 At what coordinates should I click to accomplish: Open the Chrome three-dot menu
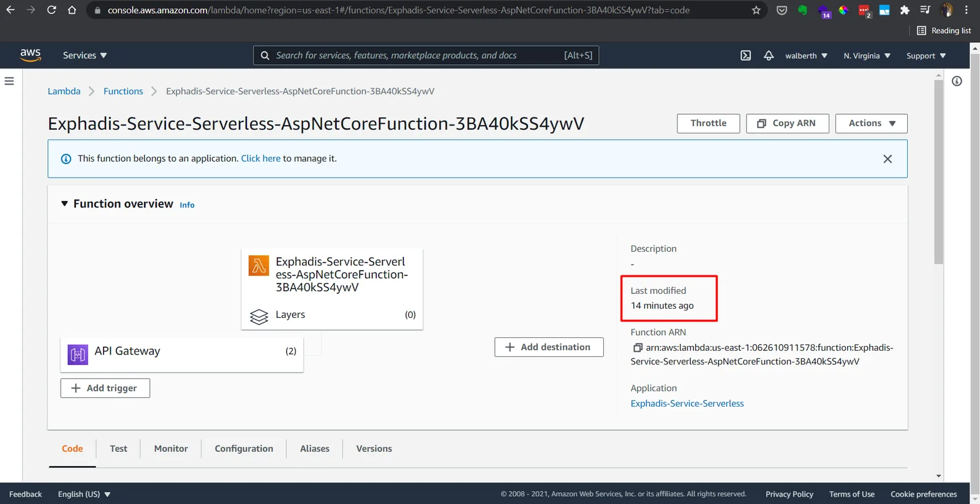[967, 10]
